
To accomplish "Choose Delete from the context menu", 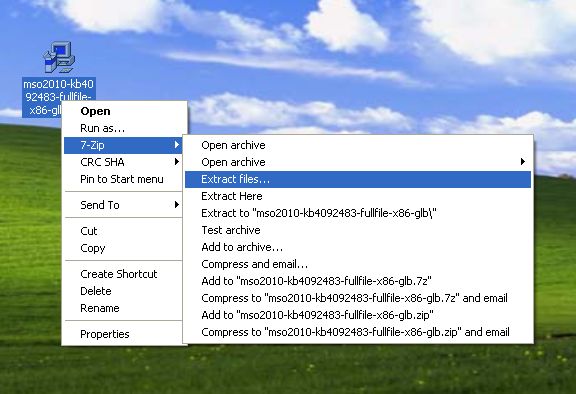I will click(123, 291).
